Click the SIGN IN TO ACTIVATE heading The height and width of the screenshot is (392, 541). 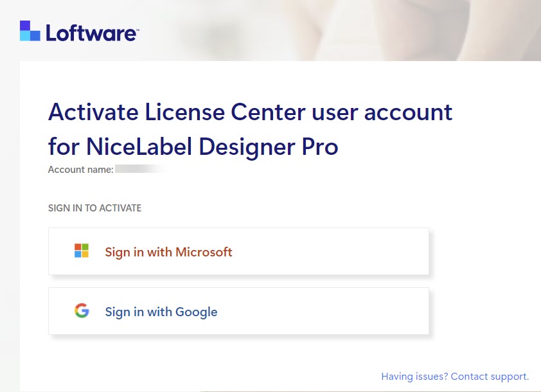[94, 208]
